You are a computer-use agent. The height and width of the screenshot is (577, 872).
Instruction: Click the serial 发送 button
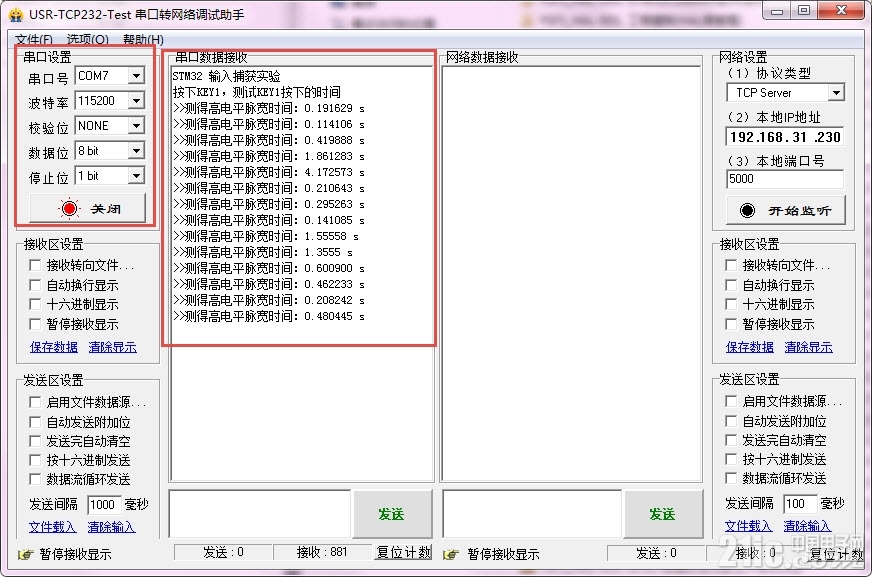click(392, 514)
